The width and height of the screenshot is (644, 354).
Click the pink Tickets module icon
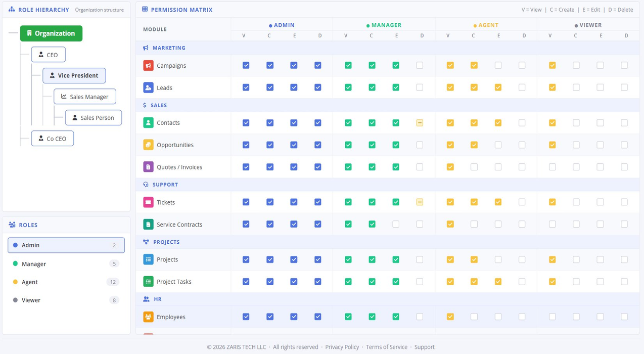tap(148, 202)
